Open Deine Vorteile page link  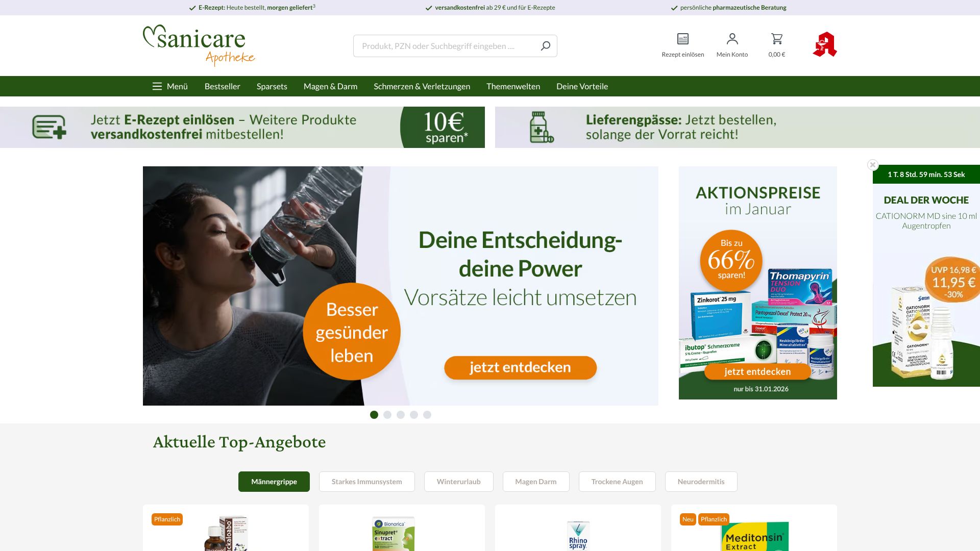(582, 86)
